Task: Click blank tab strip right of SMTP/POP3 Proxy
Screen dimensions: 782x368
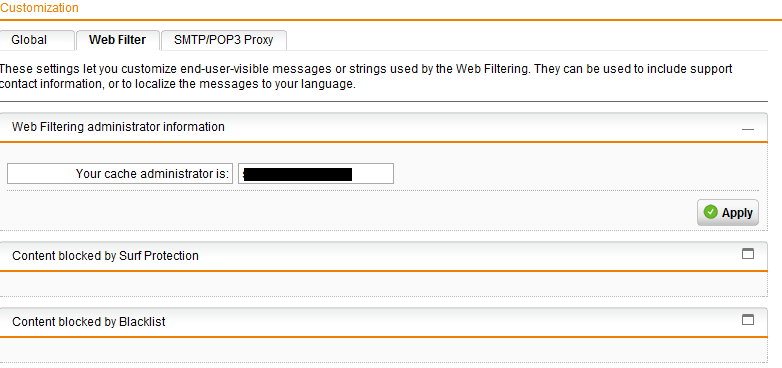Action: (x=527, y=40)
